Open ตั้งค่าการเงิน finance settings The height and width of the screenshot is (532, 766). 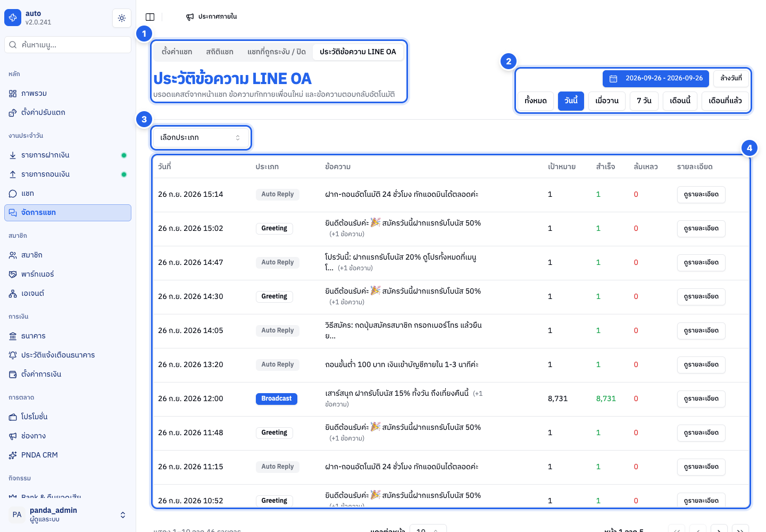coord(68,374)
